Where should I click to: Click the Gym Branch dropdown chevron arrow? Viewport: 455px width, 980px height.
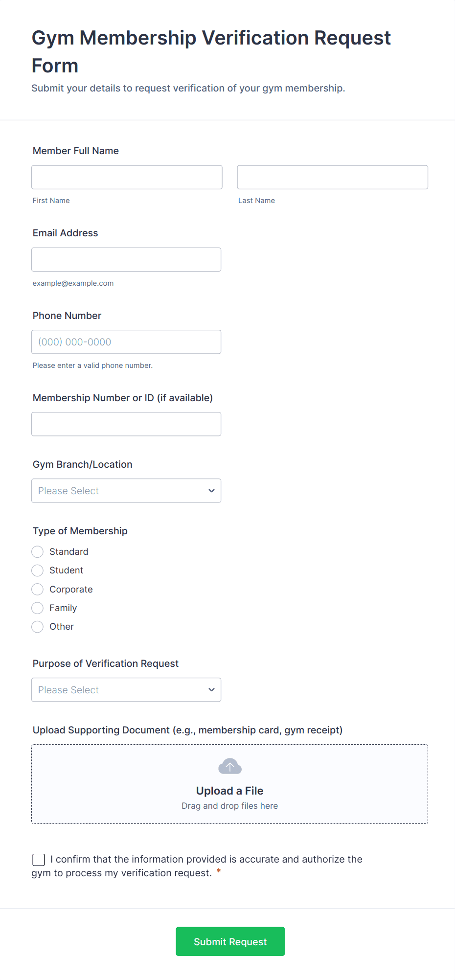[x=211, y=491]
